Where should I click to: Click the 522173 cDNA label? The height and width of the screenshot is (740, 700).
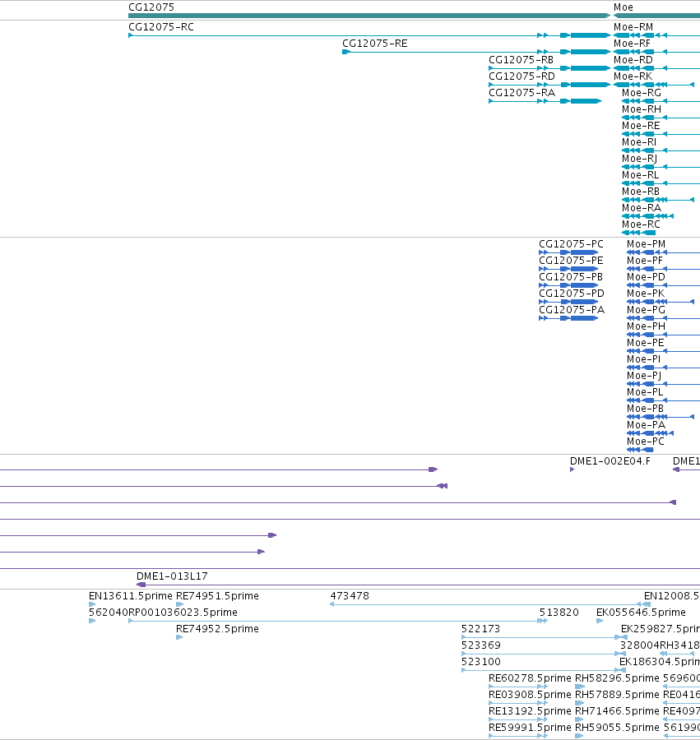point(481,629)
